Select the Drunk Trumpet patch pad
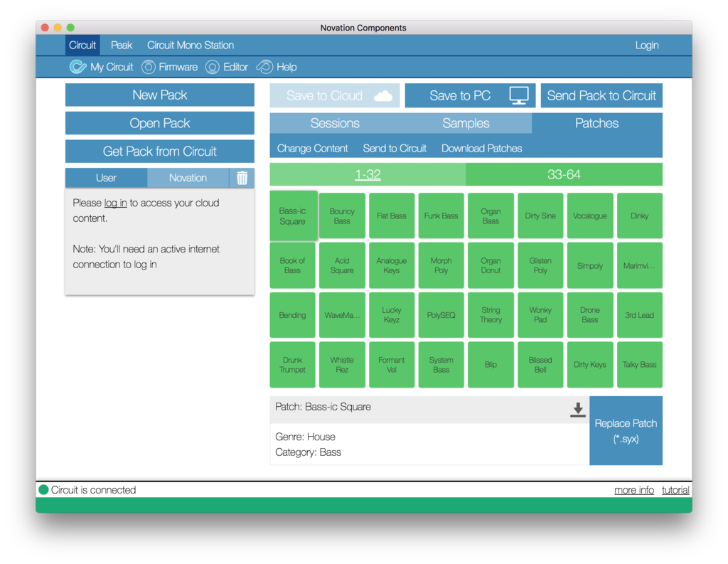This screenshot has height=564, width=728. [292, 365]
